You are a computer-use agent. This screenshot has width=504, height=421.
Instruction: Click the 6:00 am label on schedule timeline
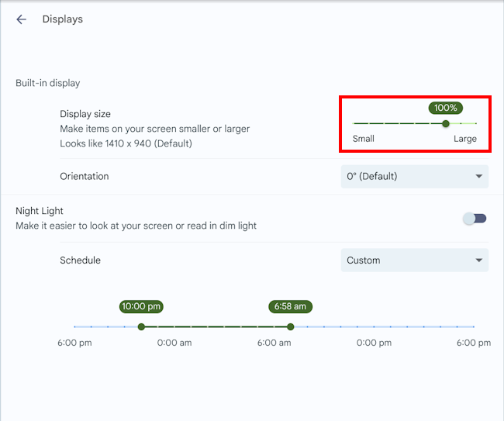tap(274, 343)
